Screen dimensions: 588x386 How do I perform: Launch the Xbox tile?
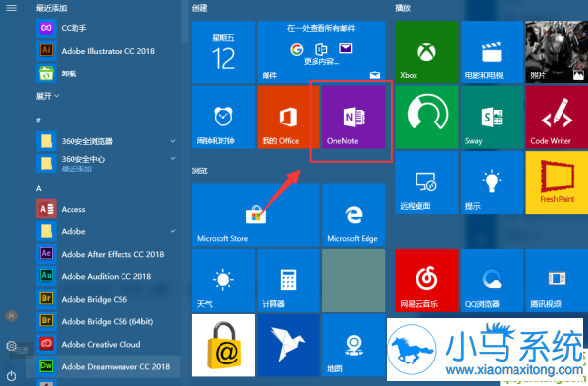pyautogui.click(x=426, y=52)
